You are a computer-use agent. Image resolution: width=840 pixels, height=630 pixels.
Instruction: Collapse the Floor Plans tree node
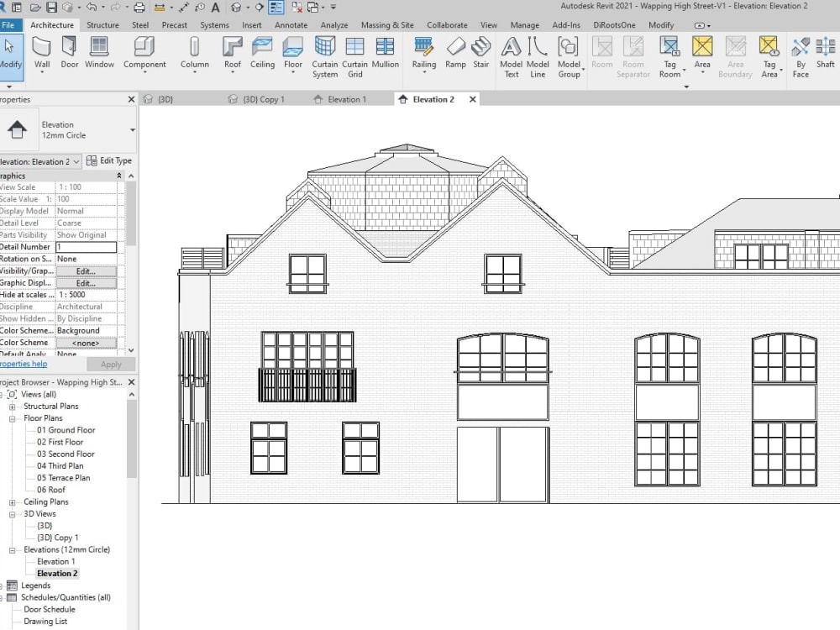click(x=12, y=418)
